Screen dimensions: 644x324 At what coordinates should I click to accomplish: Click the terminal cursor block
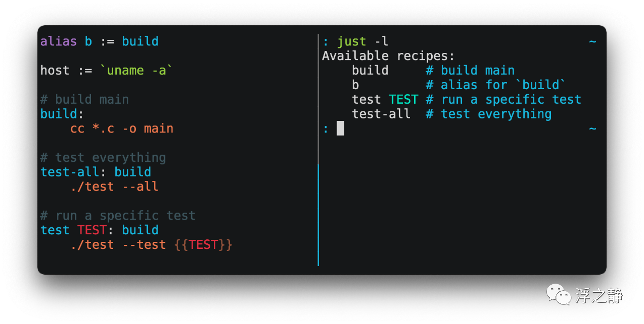341,128
